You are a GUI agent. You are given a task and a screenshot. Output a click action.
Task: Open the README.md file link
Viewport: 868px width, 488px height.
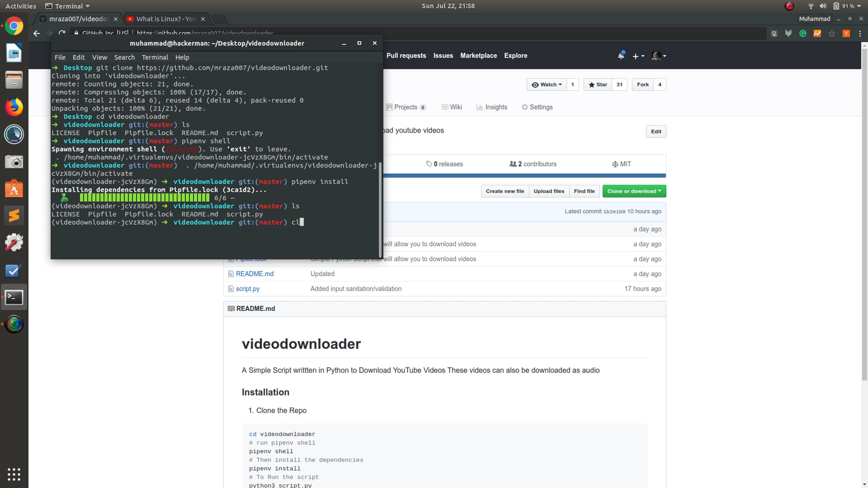pyautogui.click(x=255, y=274)
